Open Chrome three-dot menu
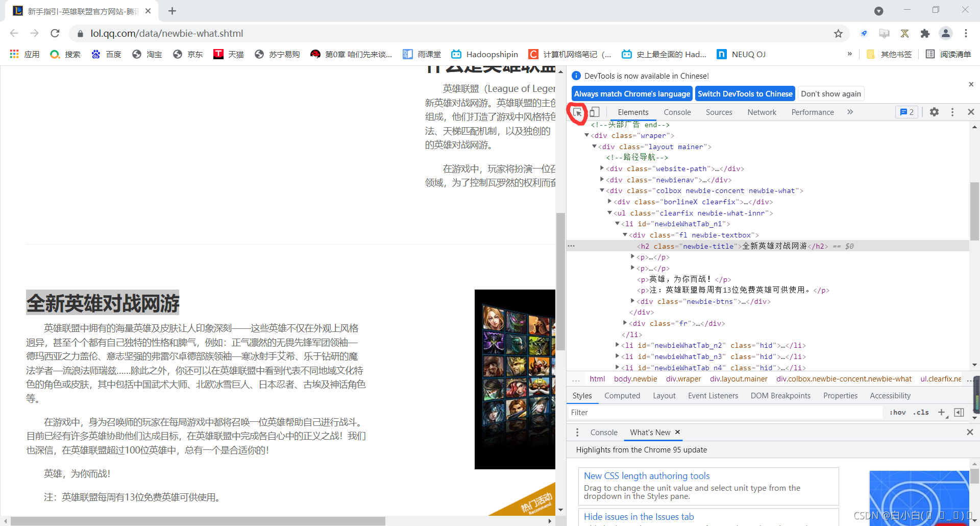The height and width of the screenshot is (526, 980). pos(966,33)
